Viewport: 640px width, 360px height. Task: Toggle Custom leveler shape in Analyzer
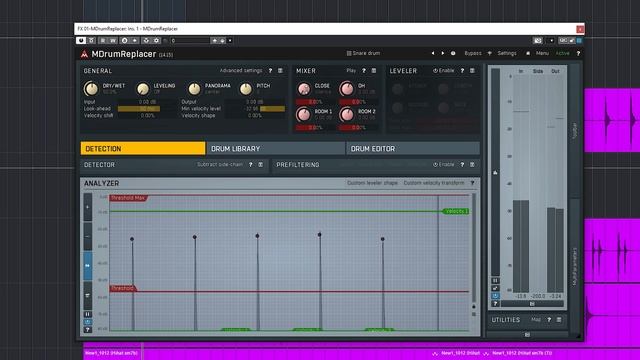(372, 183)
